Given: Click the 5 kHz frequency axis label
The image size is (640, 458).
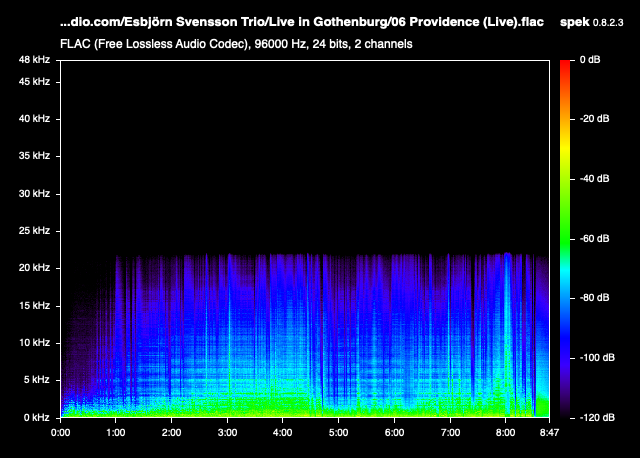Looking at the screenshot, I should (37, 380).
